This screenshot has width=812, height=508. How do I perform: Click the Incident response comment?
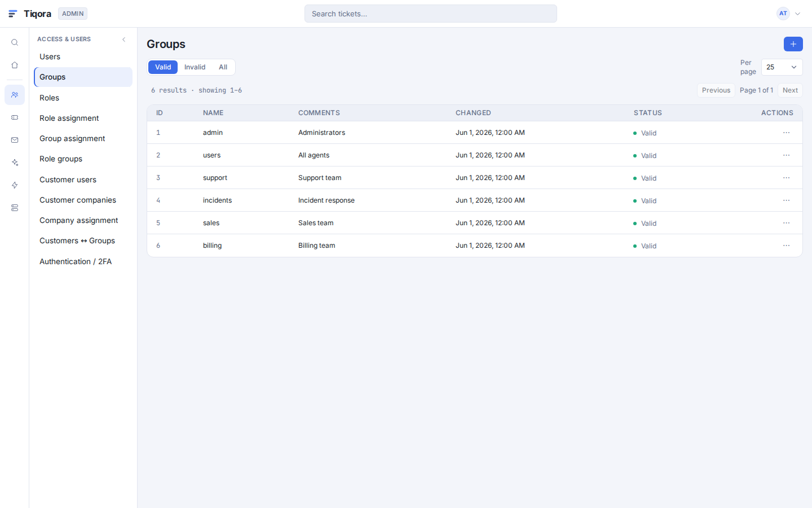[x=326, y=200]
